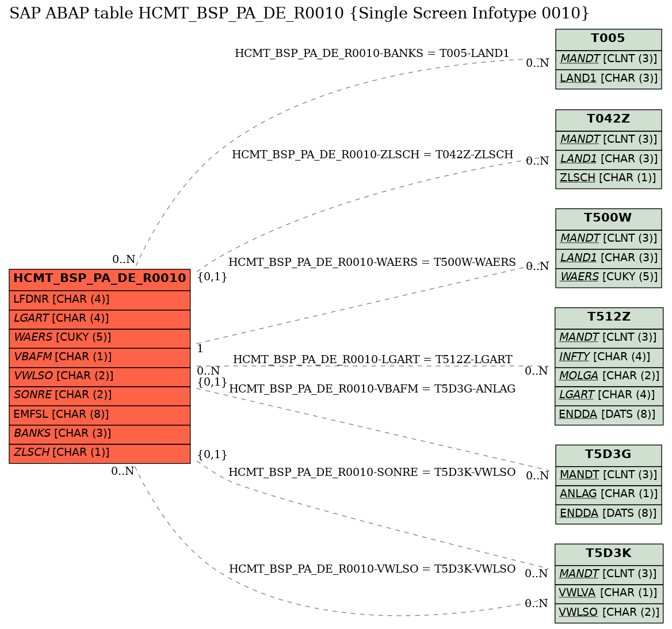Select LAND1 field in T005 table
Viewport: 672px width, 629px height.
click(x=608, y=79)
